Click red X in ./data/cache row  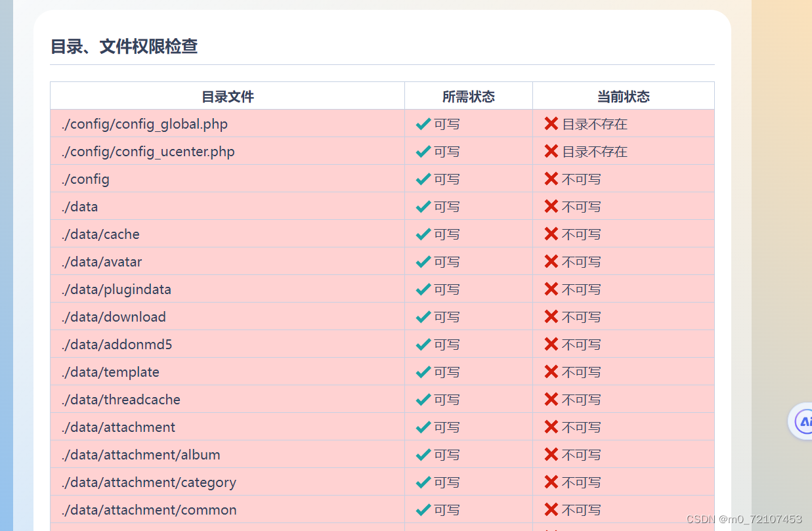pyautogui.click(x=551, y=234)
